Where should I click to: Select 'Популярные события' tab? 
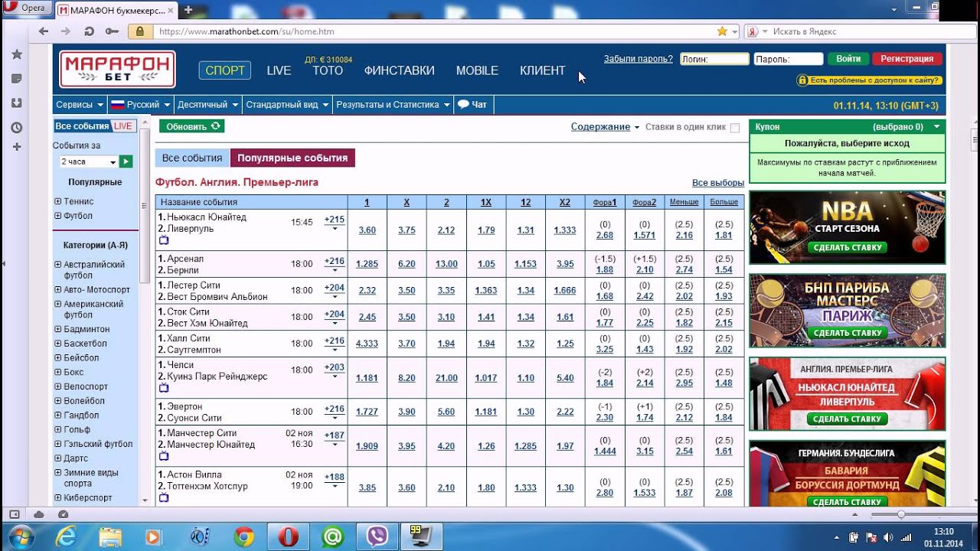tap(292, 158)
